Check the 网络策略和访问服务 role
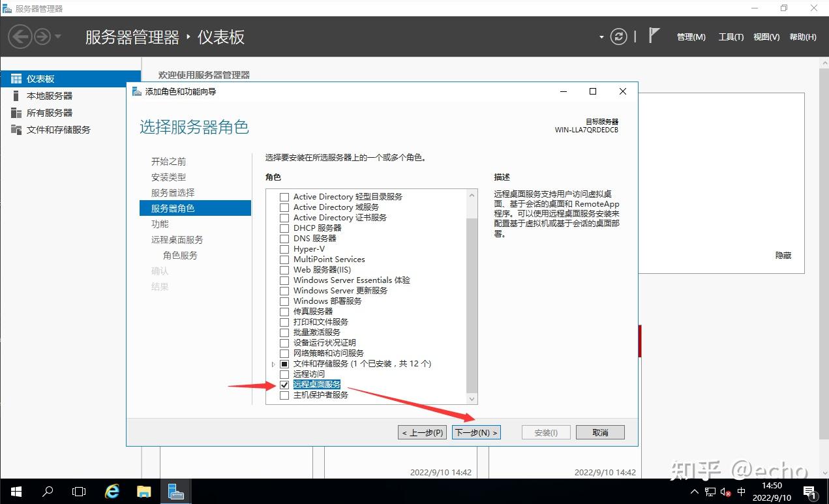This screenshot has height=504, width=829. pyautogui.click(x=284, y=353)
